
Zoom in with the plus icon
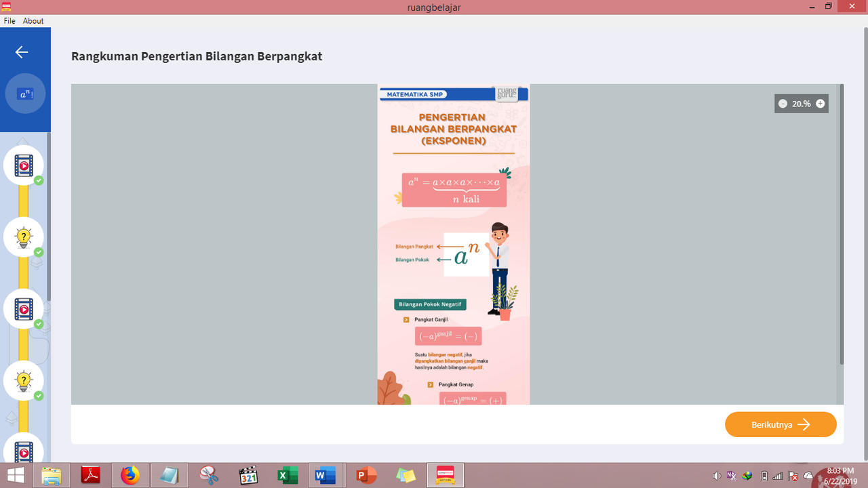point(820,103)
